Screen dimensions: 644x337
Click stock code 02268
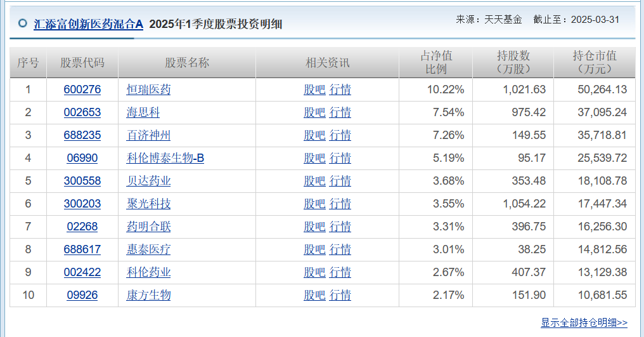click(x=82, y=227)
